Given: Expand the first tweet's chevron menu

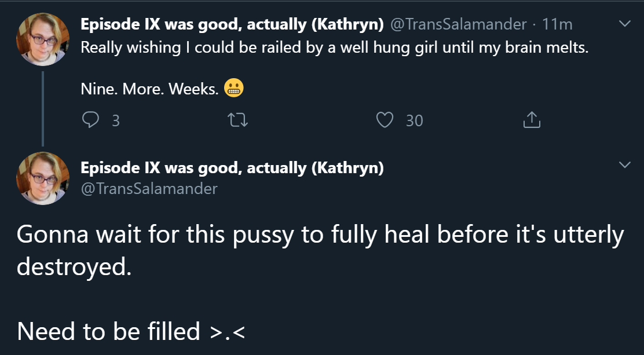Looking at the screenshot, I should pyautogui.click(x=624, y=24).
